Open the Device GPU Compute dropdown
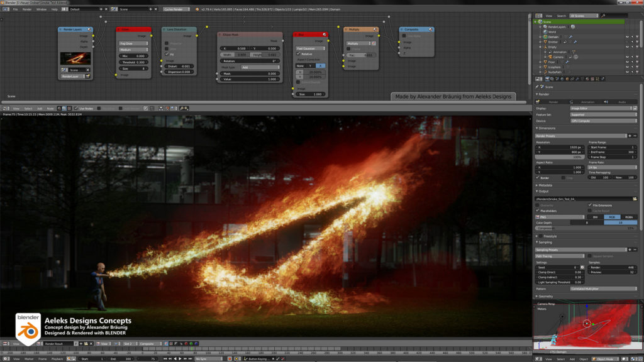 pyautogui.click(x=603, y=121)
